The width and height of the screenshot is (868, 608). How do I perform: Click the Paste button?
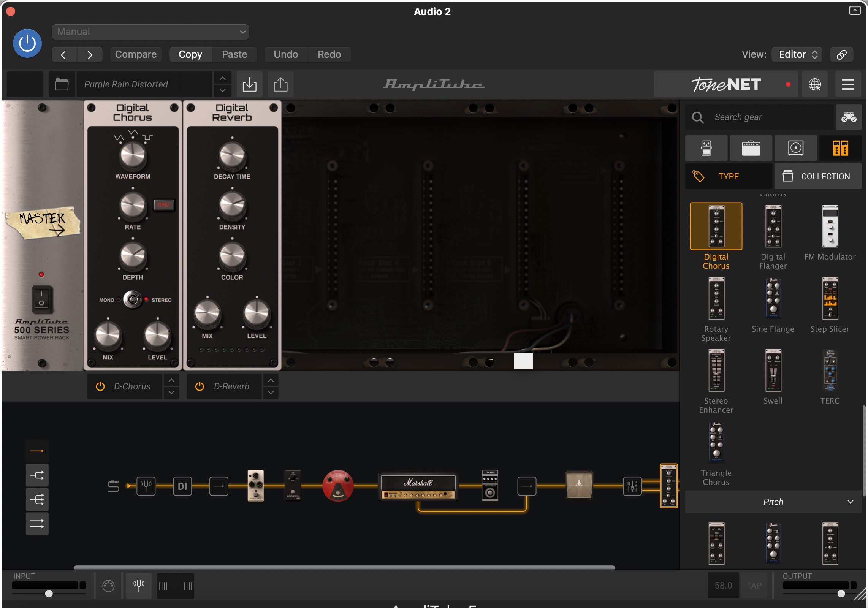click(x=234, y=54)
